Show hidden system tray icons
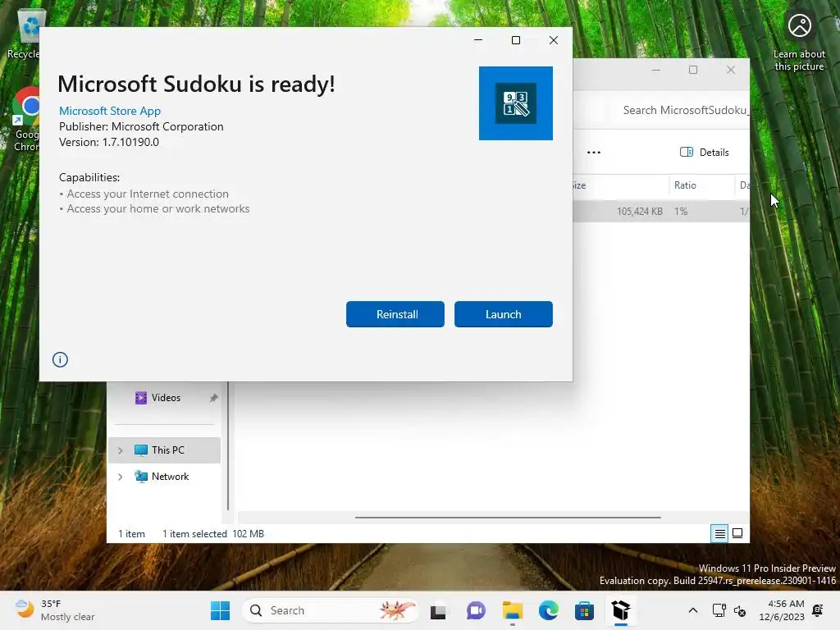Screen dimensions: 840x630 click(692, 610)
